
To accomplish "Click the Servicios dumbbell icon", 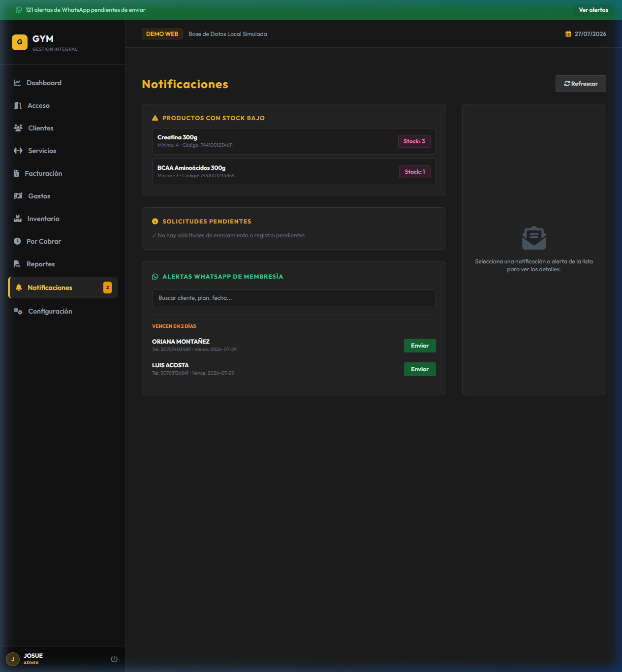I will click(x=18, y=151).
